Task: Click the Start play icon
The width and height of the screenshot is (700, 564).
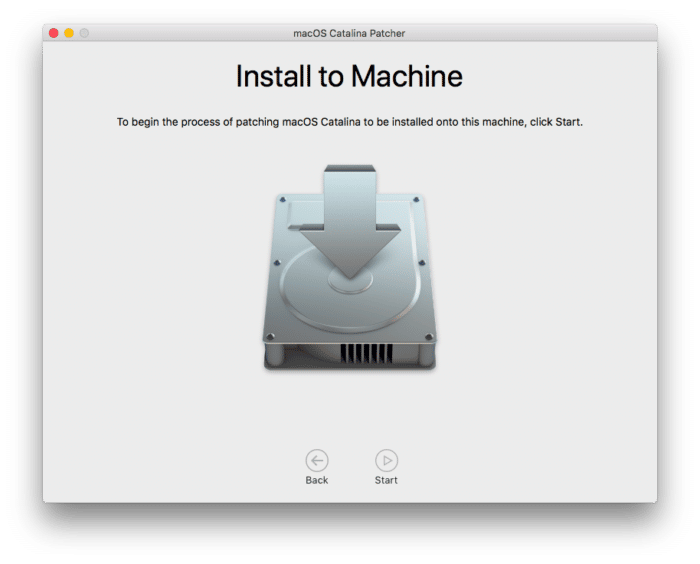Action: [386, 460]
